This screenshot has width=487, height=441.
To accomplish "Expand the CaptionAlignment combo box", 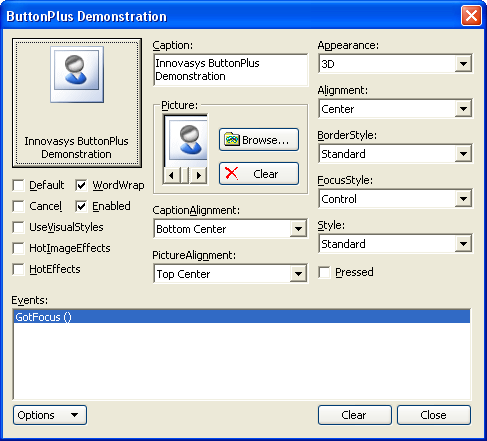I will click(298, 229).
